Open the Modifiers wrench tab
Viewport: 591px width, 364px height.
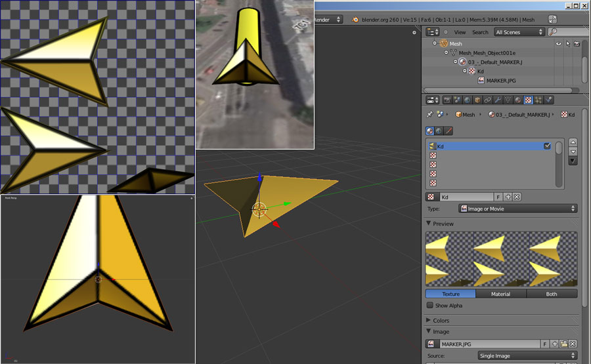point(498,100)
